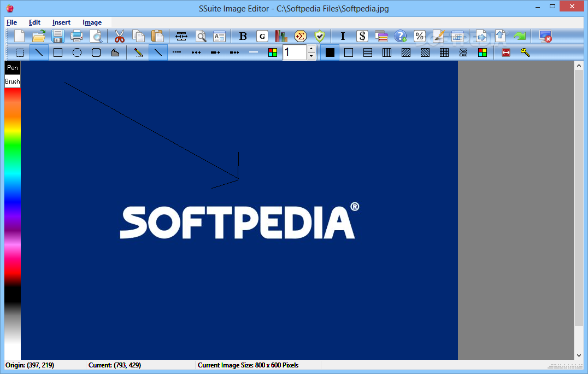Choose the dotted line pen style

pyautogui.click(x=196, y=52)
